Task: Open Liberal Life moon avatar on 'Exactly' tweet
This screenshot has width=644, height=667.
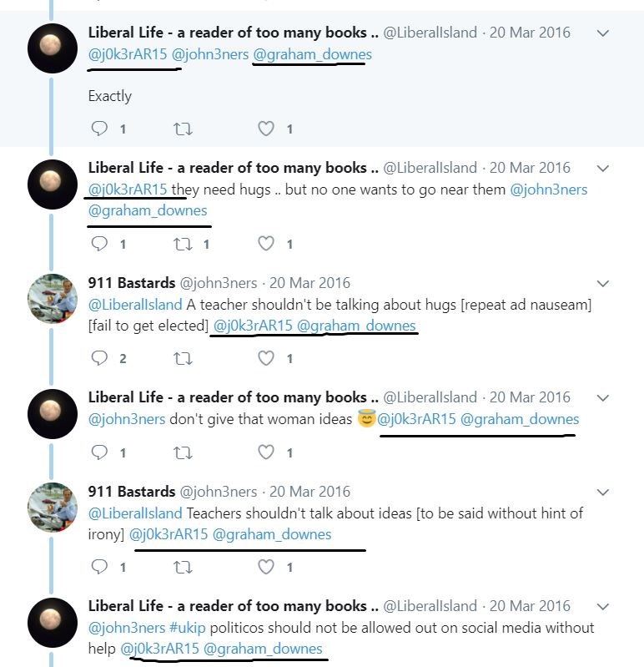Action: click(53, 48)
